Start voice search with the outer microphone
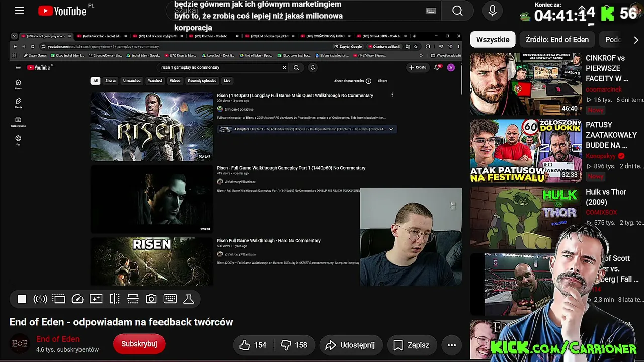Image resolution: width=644 pixels, height=362 pixels. pos(493,11)
